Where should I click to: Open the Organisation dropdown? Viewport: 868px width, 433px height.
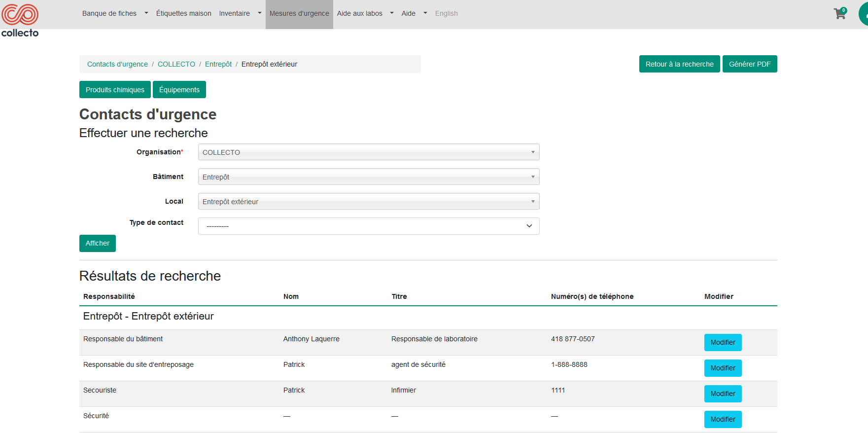368,152
